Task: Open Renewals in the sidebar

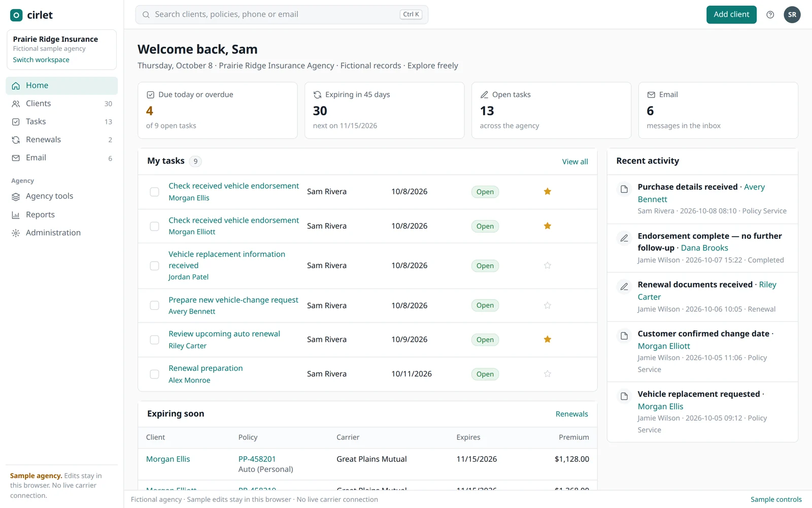Action: (x=61, y=140)
